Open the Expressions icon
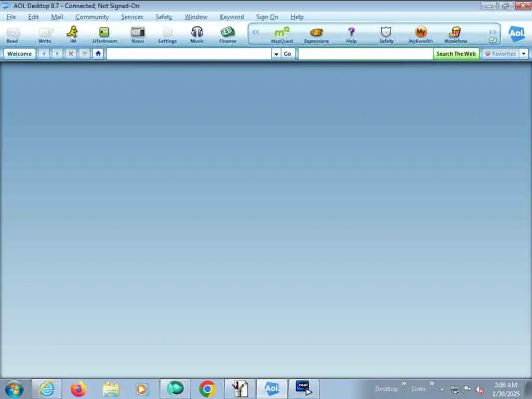Screen dimensions: 532x399 316,35
